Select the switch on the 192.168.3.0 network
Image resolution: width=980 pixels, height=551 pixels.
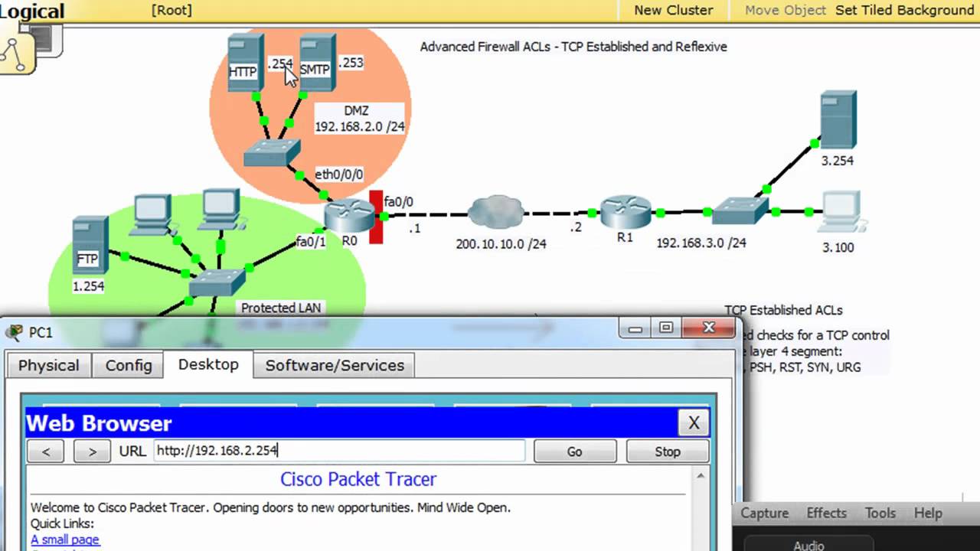tap(740, 209)
